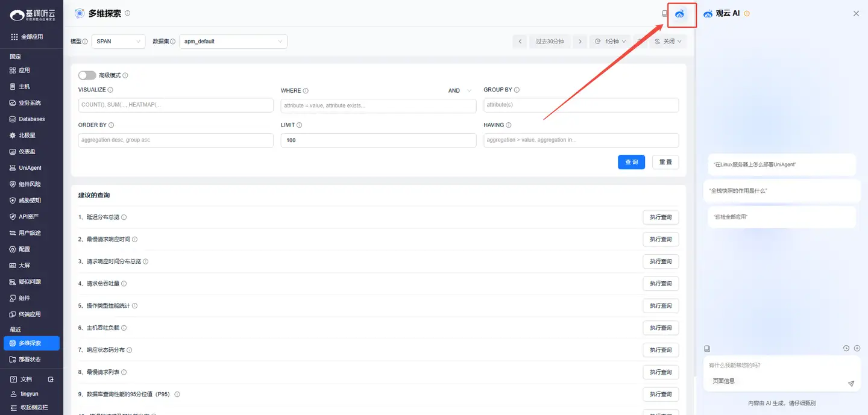Viewport: 868px width, 415px height.
Task: Open the AND operator dropdown
Action: point(461,91)
